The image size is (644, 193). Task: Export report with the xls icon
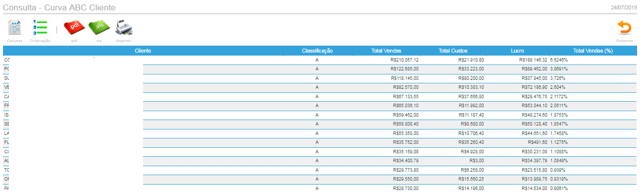coord(99,28)
